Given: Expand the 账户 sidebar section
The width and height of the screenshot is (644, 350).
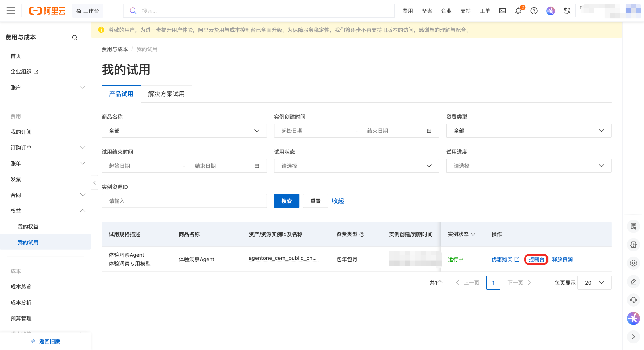Looking at the screenshot, I should 83,87.
